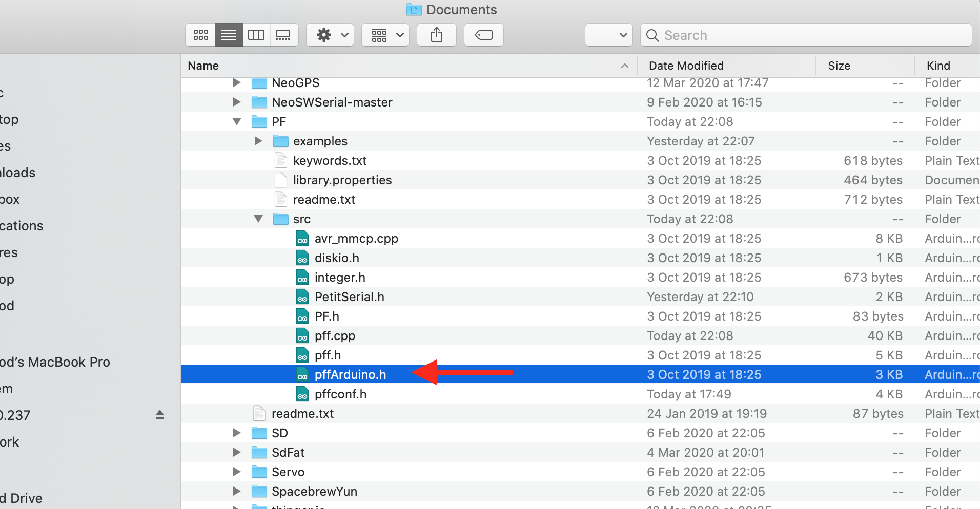Sort by Size column header
The width and height of the screenshot is (980, 509).
point(839,66)
